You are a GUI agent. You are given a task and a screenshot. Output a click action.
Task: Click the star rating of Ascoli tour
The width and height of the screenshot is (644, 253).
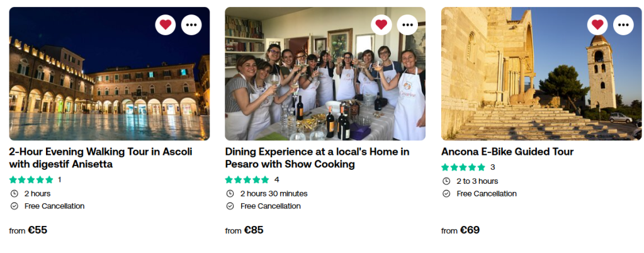pos(31,180)
